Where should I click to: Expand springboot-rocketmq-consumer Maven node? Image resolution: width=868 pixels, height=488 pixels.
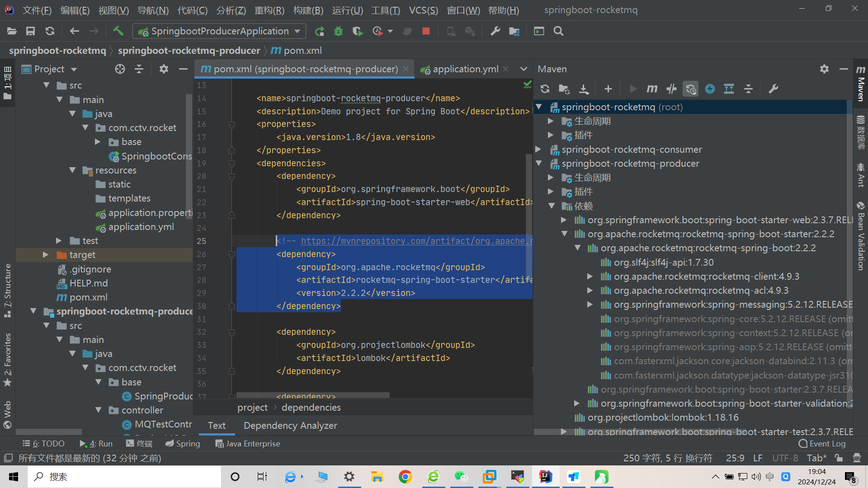point(538,150)
